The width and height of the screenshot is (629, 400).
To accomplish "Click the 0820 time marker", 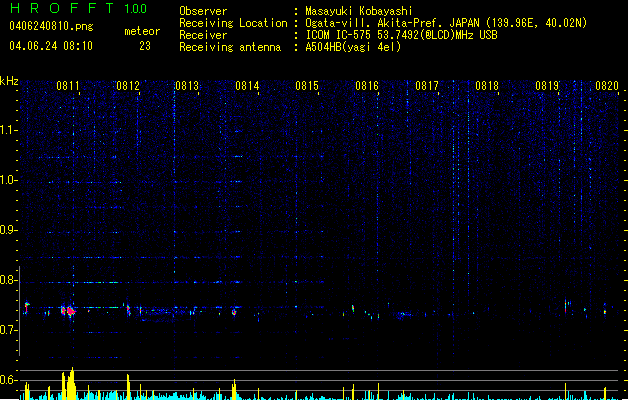I will pyautogui.click(x=607, y=86).
